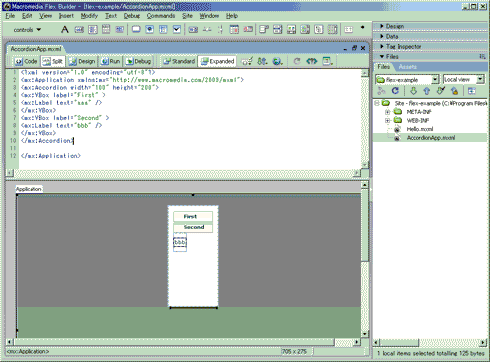
Task: Expand the Files panel to full view
Action: point(472,91)
